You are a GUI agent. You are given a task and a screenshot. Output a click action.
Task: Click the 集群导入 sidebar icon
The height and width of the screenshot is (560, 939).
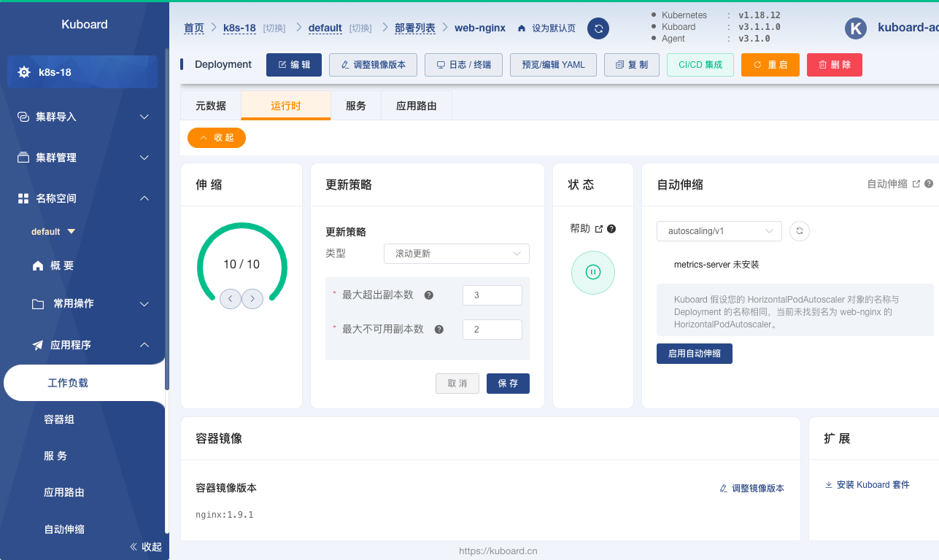(x=23, y=117)
